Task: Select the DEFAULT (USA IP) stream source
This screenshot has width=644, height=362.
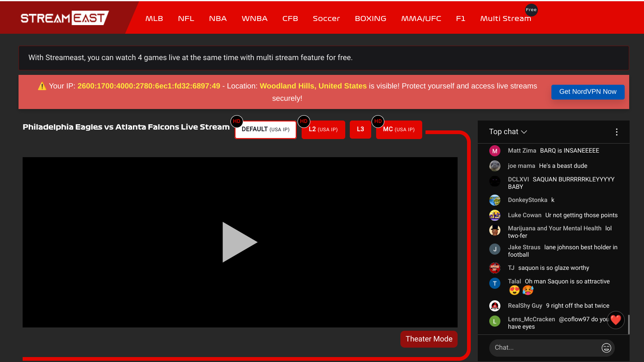Action: [x=265, y=130]
